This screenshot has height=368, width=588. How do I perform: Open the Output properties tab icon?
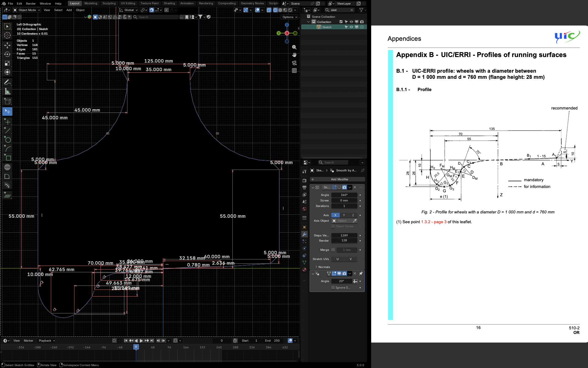[304, 187]
